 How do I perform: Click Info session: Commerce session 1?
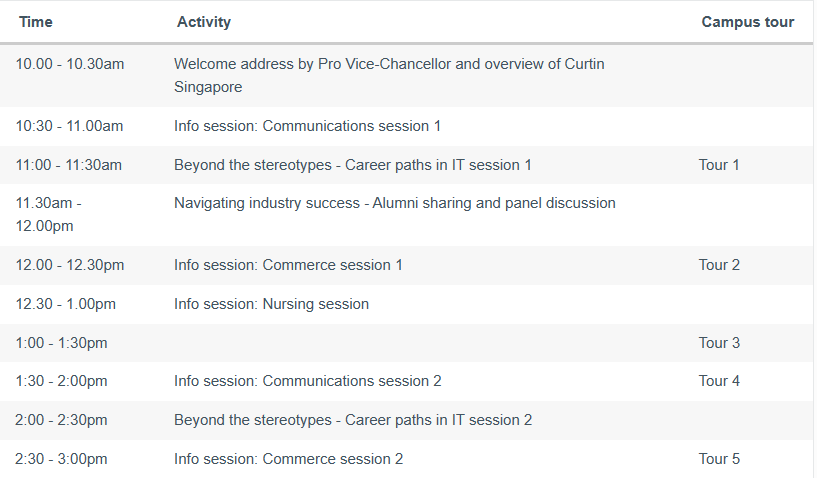pyautogui.click(x=288, y=265)
